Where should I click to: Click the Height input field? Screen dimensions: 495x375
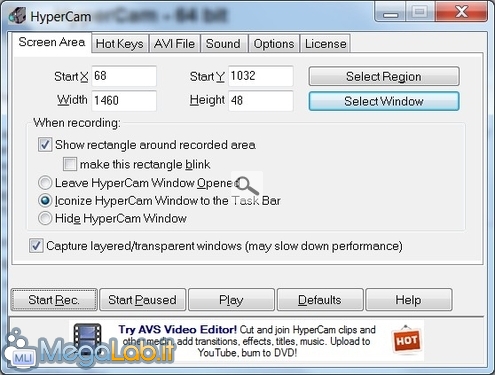point(261,100)
